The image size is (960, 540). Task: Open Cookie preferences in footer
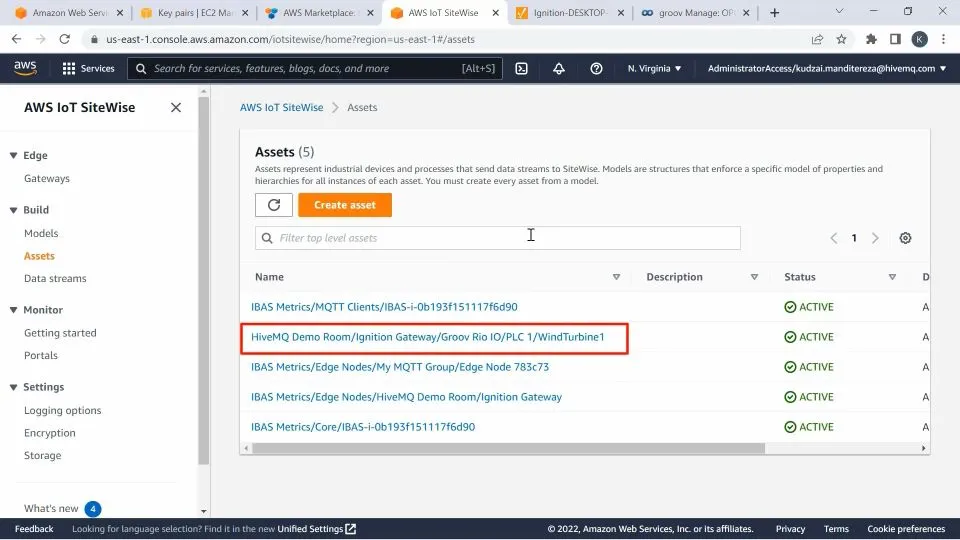click(x=906, y=529)
